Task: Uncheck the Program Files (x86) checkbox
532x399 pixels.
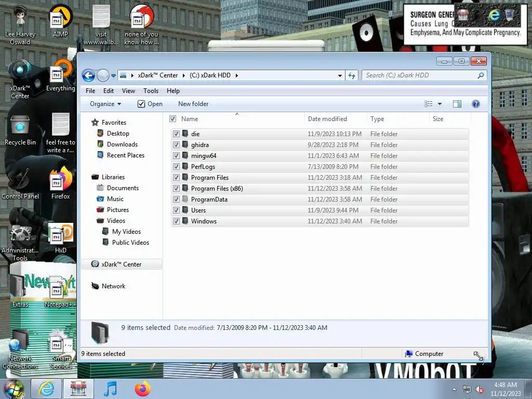Action: 176,188
